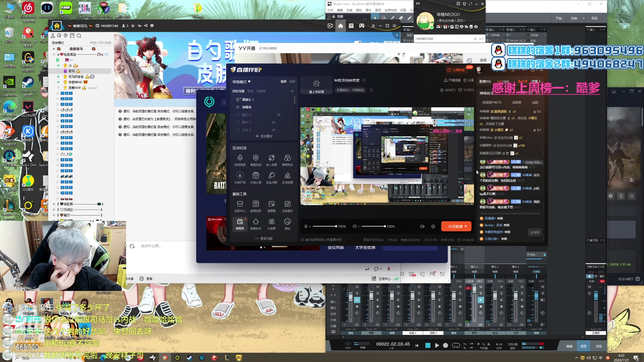Adjust the microphone volume slider
Viewport: 644px width, 362px height.
[324, 227]
